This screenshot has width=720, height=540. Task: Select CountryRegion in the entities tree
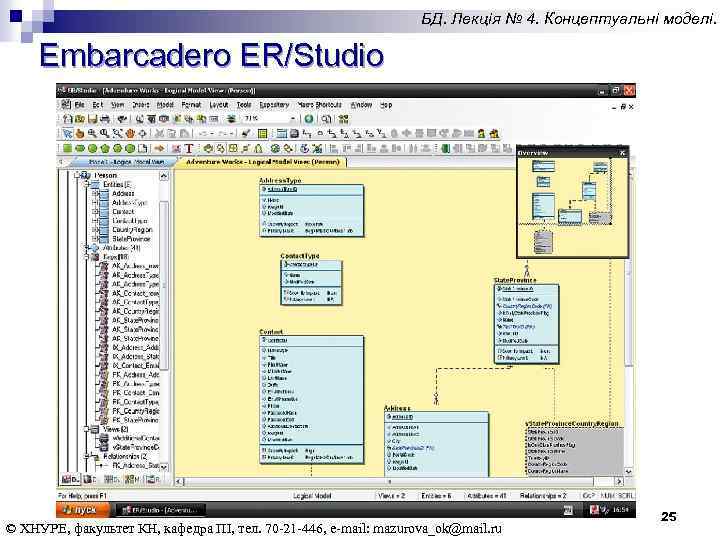point(132,230)
